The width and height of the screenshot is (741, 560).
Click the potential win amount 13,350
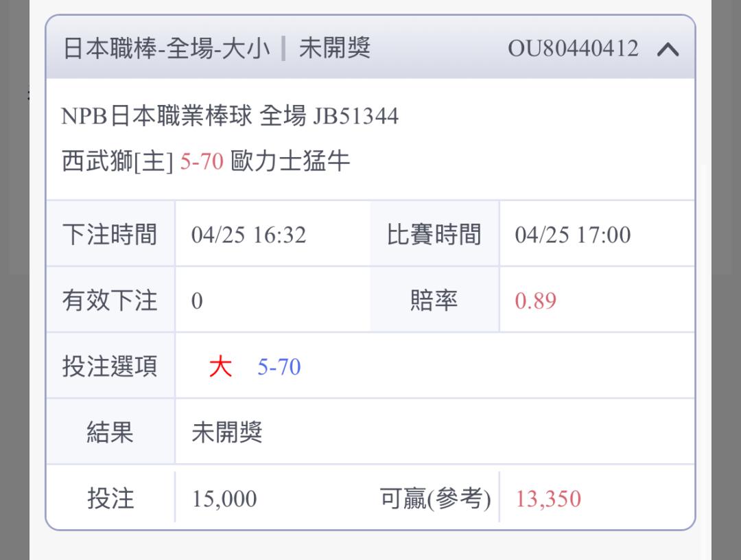click(x=548, y=499)
